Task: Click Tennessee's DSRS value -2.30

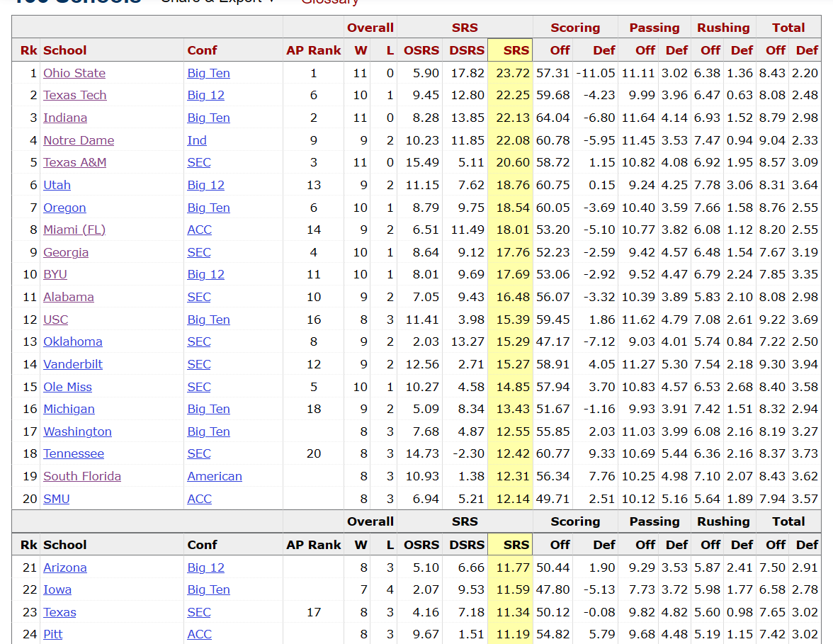Action: (470, 453)
